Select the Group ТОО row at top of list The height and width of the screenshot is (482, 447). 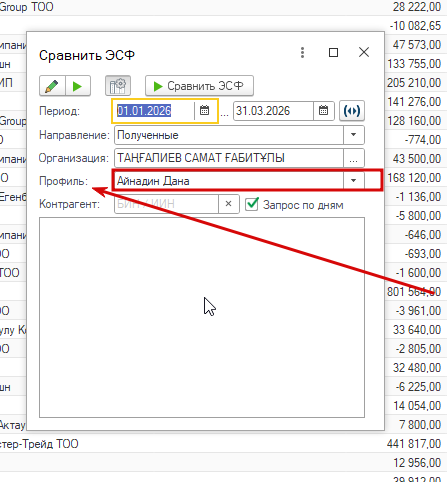[x=27, y=7]
